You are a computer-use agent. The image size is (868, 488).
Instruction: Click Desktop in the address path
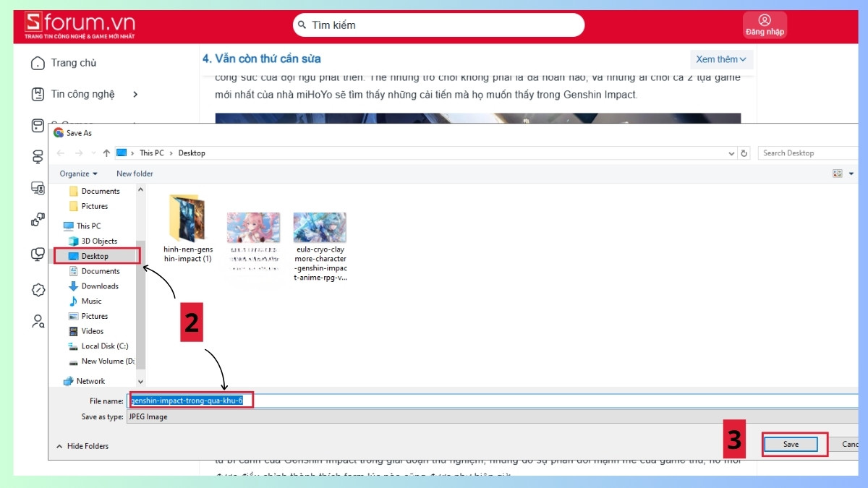[192, 153]
